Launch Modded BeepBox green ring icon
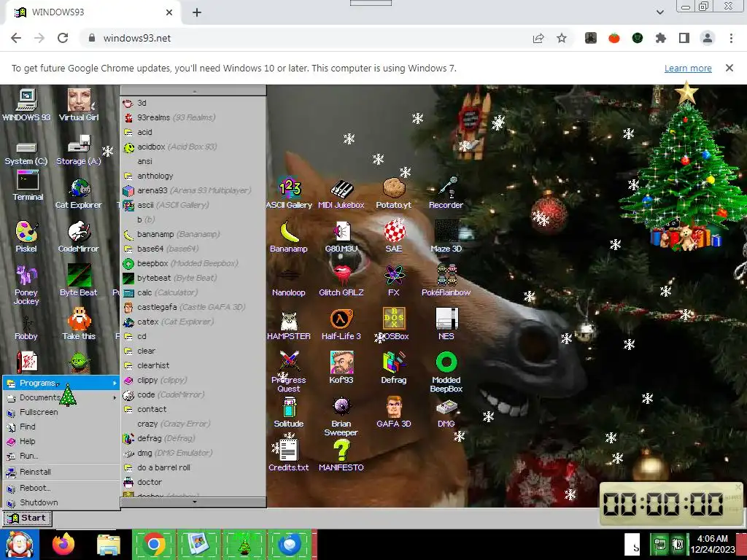747x560 pixels. pyautogui.click(x=446, y=373)
